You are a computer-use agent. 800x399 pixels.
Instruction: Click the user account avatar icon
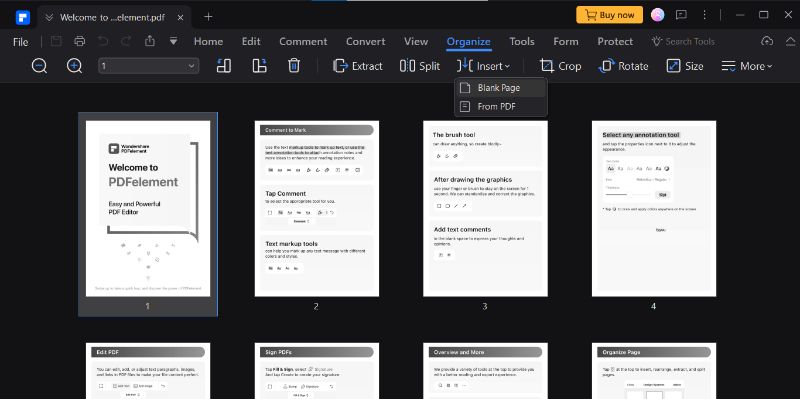[x=658, y=15]
